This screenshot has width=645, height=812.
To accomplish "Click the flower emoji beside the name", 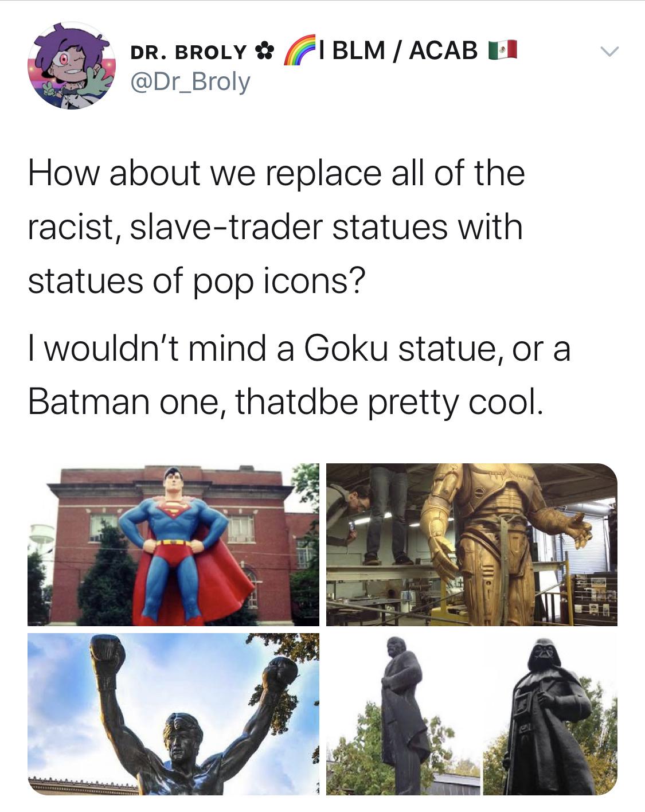I will click(263, 52).
